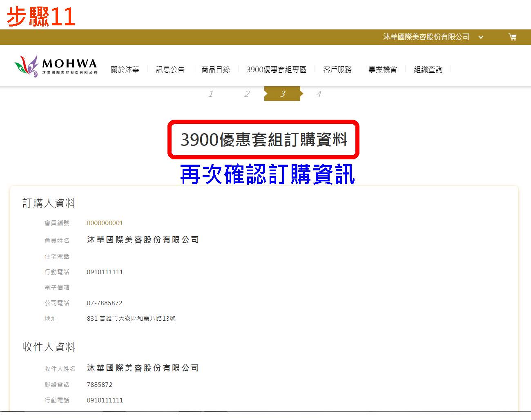Open the 商品目錄 menu
The height and width of the screenshot is (420, 531).
tap(216, 69)
